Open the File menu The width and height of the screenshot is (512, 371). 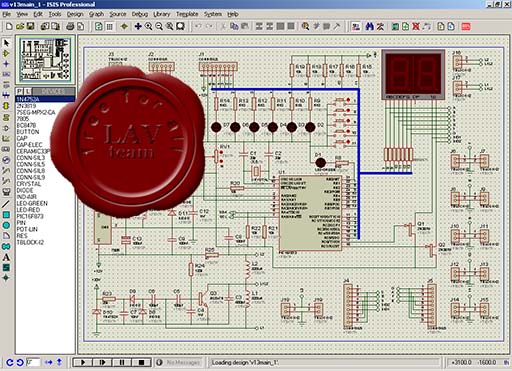point(7,14)
